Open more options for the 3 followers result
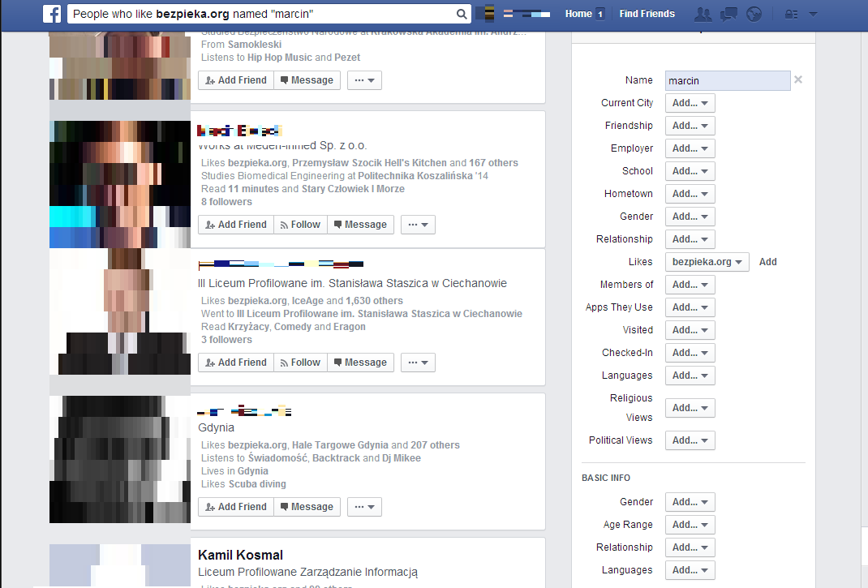 click(418, 363)
